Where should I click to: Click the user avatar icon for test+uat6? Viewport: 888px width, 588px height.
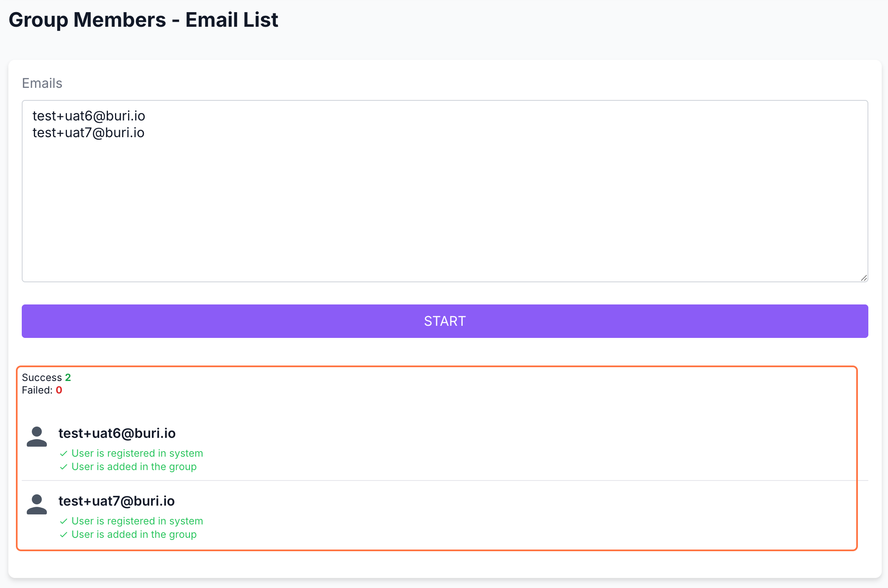(37, 437)
